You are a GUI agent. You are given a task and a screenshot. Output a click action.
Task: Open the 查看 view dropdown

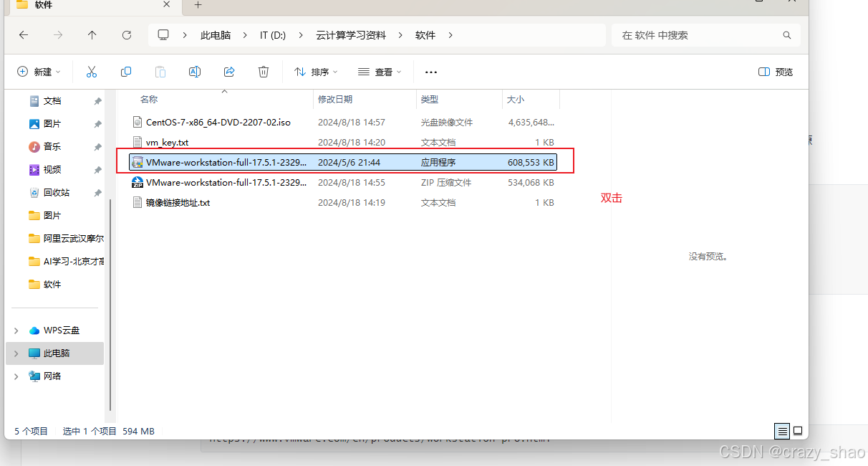[380, 72]
